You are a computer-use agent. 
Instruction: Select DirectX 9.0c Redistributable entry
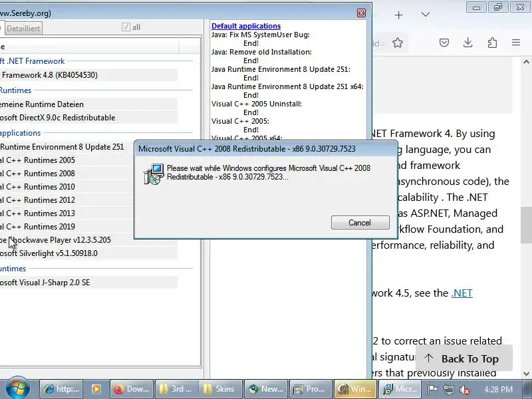click(88, 118)
